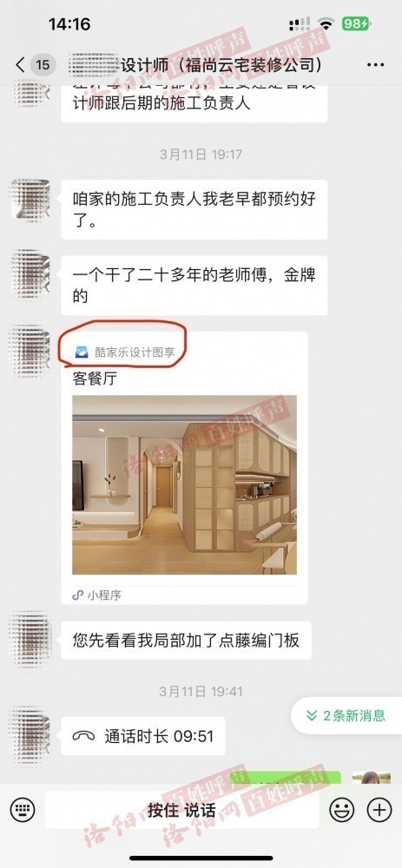Screen dimensions: 402x868
Task: Open the three-dot chat options menu
Action: (375, 65)
